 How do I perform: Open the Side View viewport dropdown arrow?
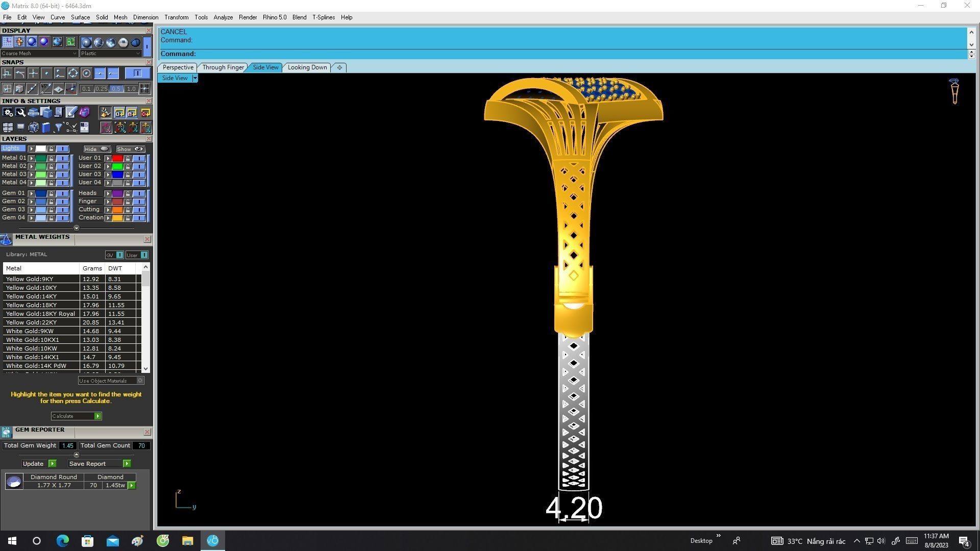click(194, 78)
